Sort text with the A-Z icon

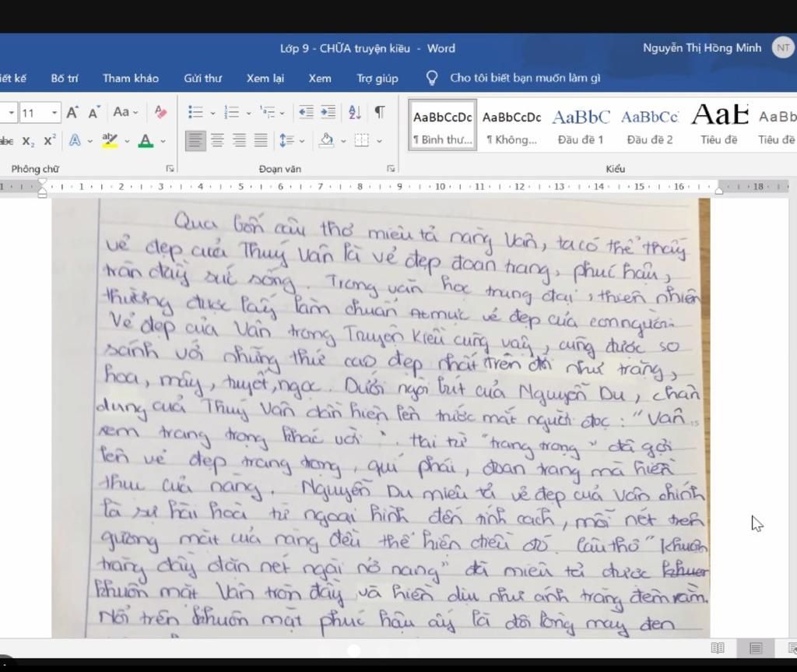355,112
